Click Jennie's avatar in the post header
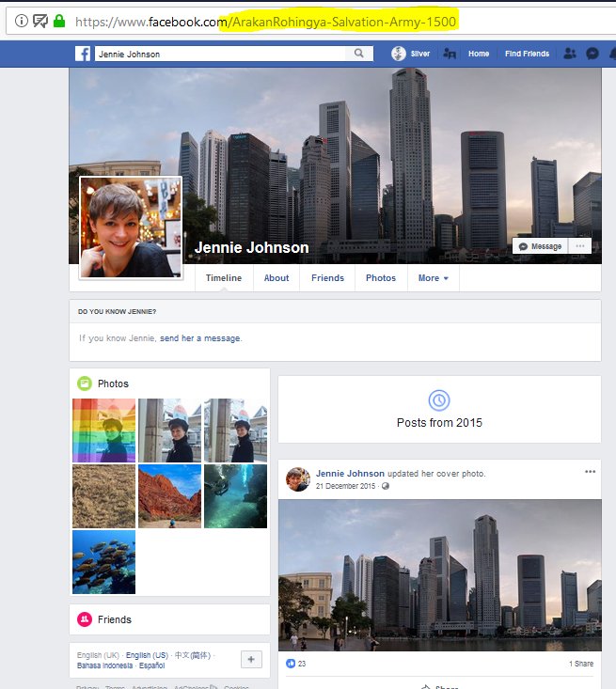 298,479
